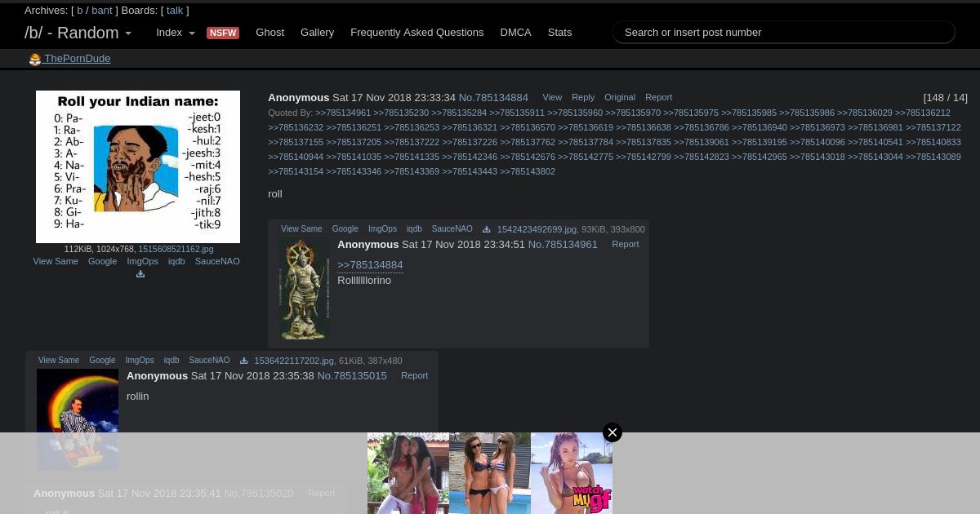This screenshot has height=514, width=980.
Task: Open file link 1536422117202.jpg
Action: [294, 361]
